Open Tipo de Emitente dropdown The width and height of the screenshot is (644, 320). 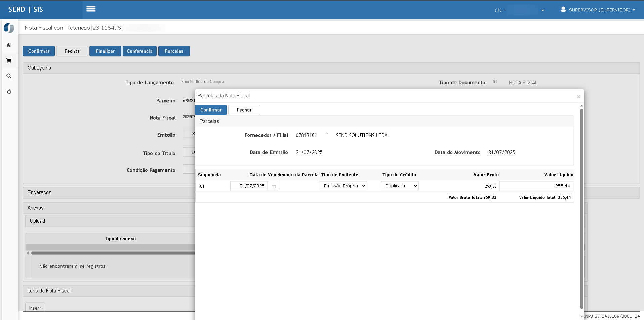pos(343,186)
